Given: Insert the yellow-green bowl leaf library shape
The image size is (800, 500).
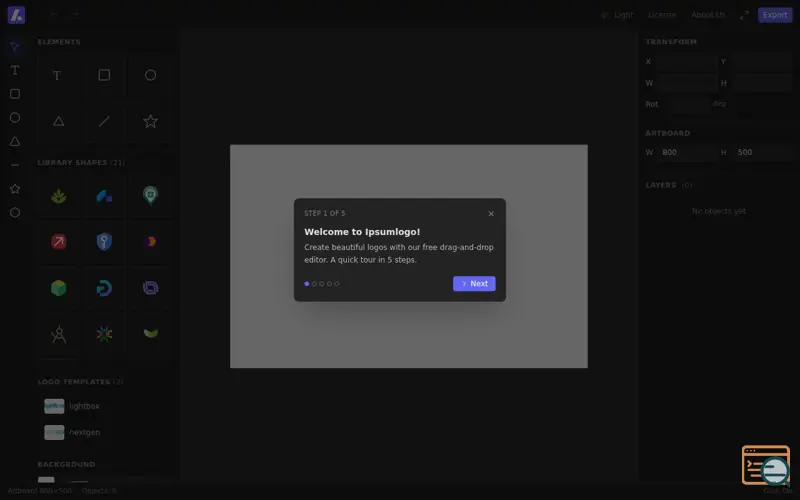Looking at the screenshot, I should pos(150,334).
